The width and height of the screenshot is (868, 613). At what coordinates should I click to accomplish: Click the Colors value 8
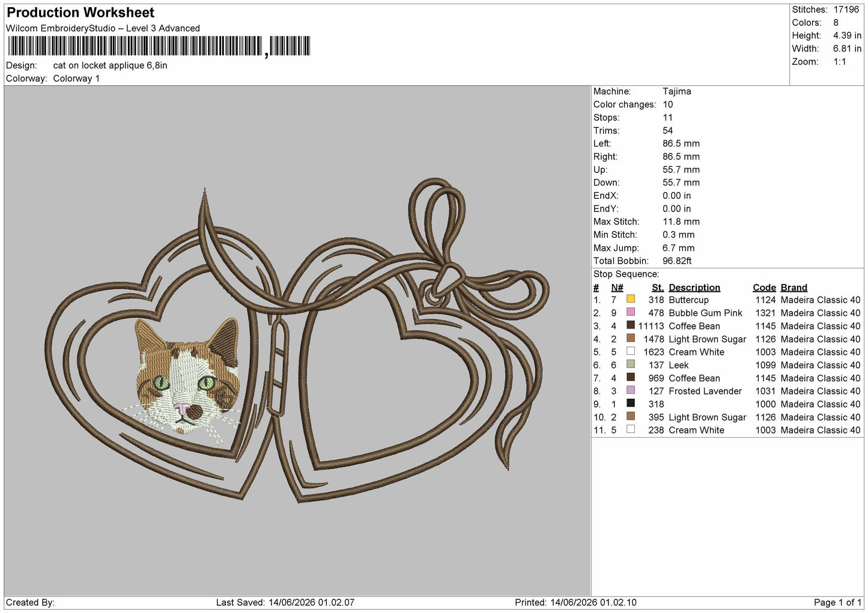[836, 23]
